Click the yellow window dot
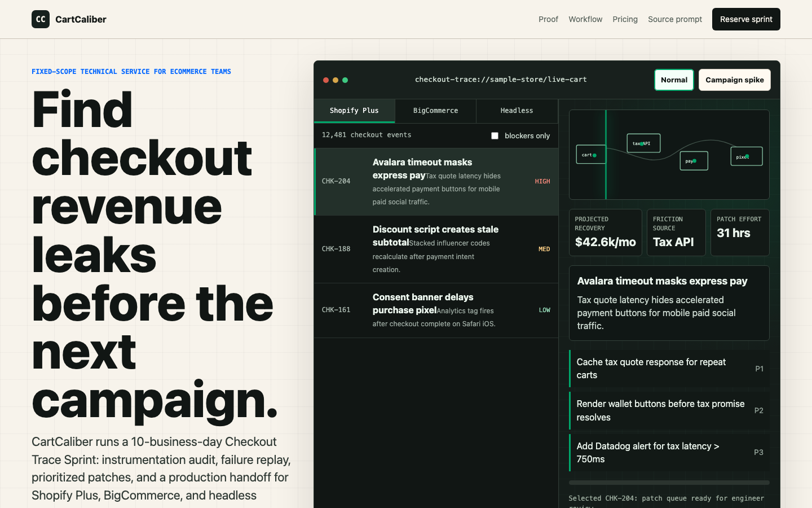The height and width of the screenshot is (508, 812). tap(336, 80)
